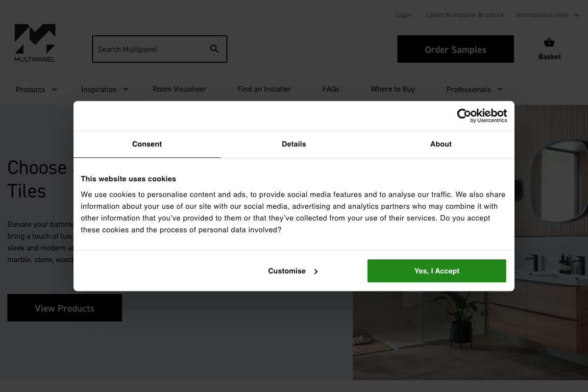Open Where to Buy page
The height and width of the screenshot is (392, 588).
[x=392, y=89]
